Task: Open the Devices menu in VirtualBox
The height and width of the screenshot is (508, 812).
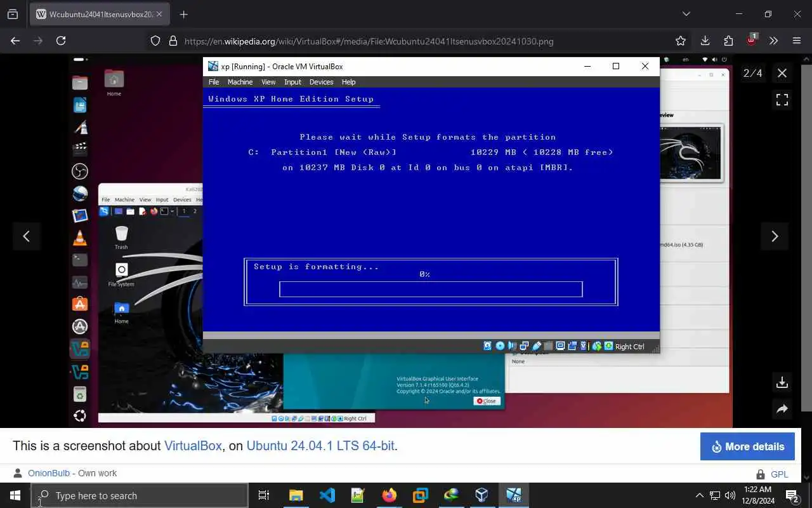Action: pyautogui.click(x=321, y=82)
